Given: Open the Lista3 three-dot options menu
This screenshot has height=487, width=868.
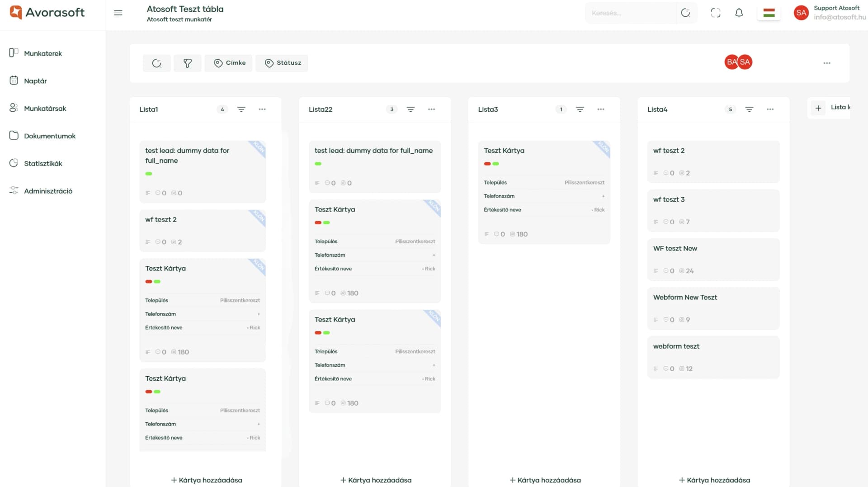Looking at the screenshot, I should [601, 109].
